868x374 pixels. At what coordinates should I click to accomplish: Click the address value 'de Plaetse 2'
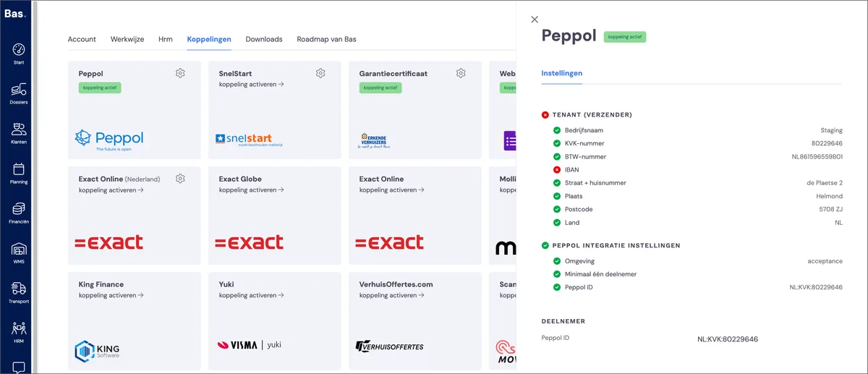(824, 183)
